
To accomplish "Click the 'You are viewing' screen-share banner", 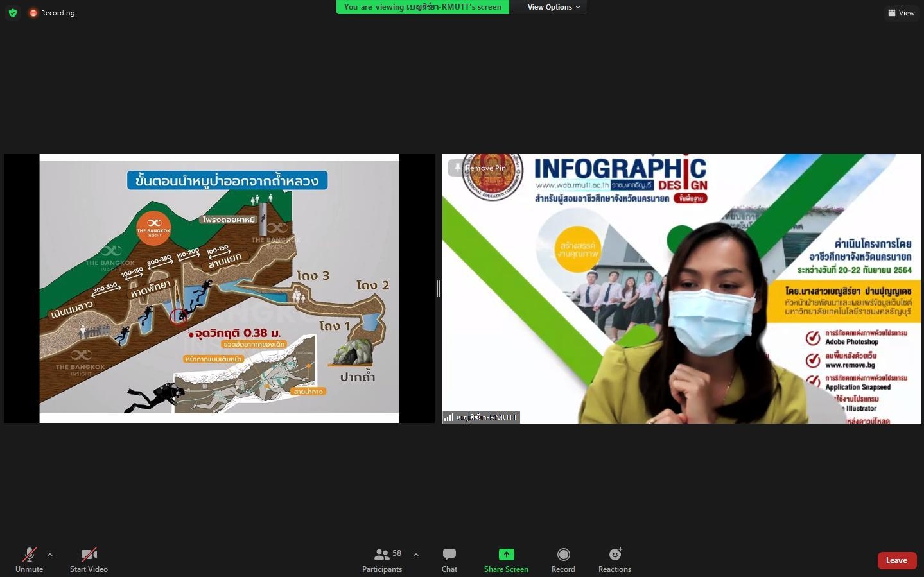I will click(x=423, y=7).
